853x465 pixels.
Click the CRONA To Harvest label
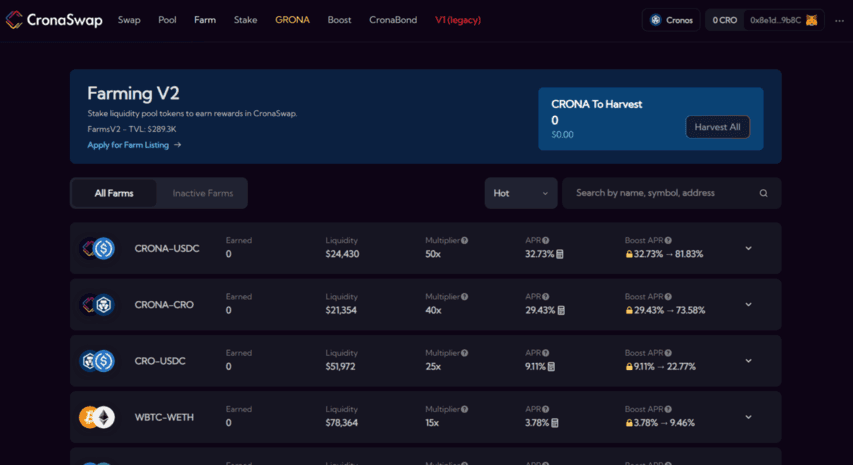597,104
